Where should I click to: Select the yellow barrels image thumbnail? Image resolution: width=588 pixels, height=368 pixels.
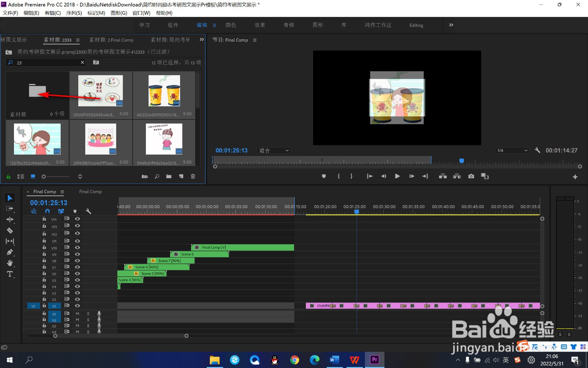click(164, 91)
